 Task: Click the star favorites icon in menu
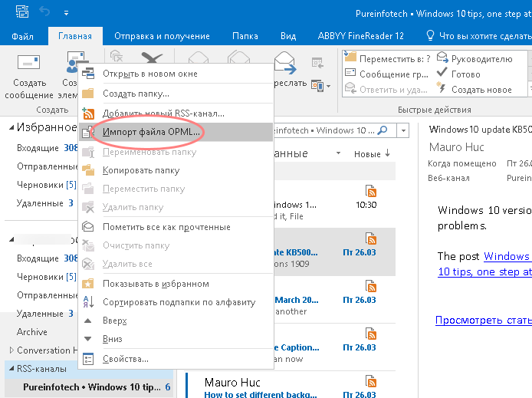[88, 284]
